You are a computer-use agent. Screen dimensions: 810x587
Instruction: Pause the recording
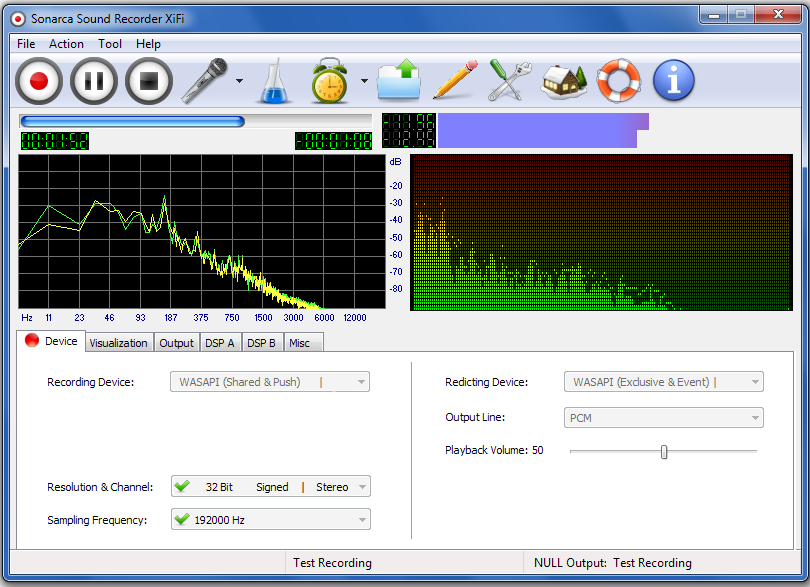tap(94, 81)
